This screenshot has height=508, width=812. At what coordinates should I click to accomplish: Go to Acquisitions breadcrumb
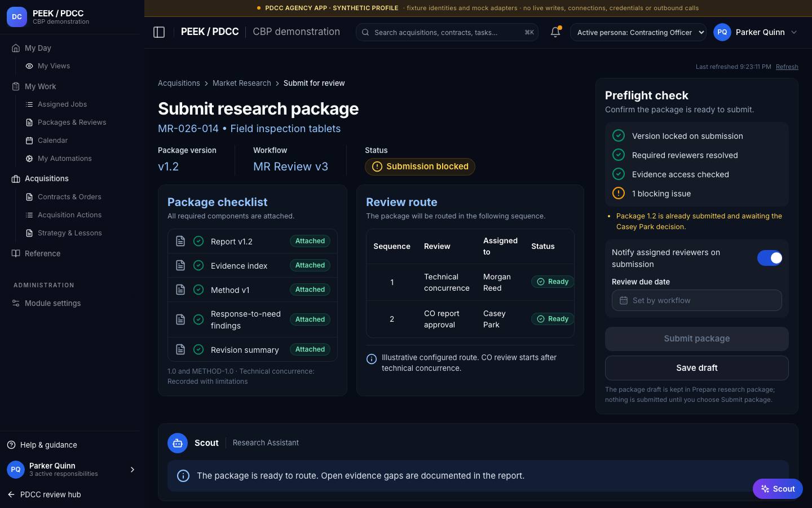tap(179, 83)
